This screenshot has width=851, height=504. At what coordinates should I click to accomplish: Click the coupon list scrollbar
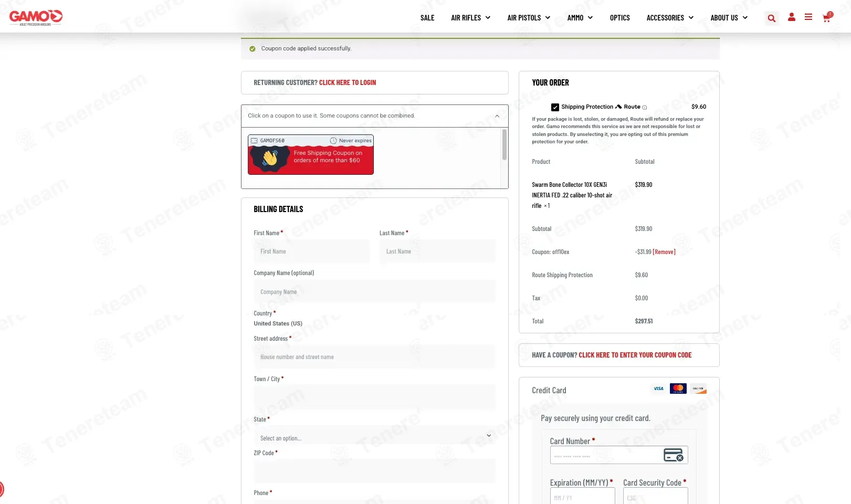(505, 145)
